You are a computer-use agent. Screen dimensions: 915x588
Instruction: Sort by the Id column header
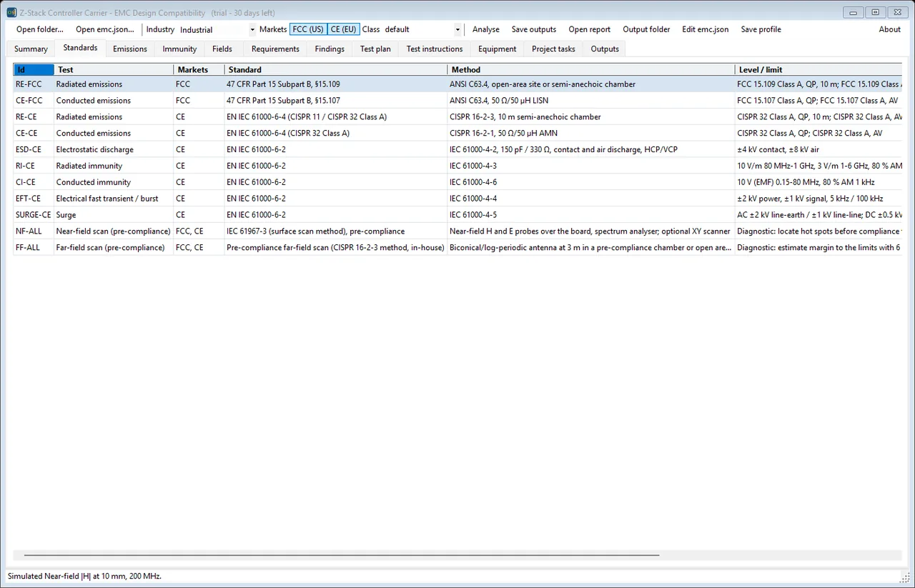point(34,69)
